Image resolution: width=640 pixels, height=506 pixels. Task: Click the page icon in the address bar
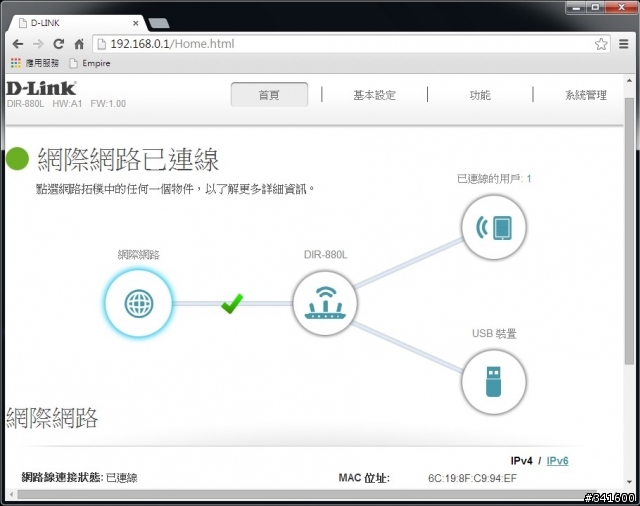[x=101, y=44]
